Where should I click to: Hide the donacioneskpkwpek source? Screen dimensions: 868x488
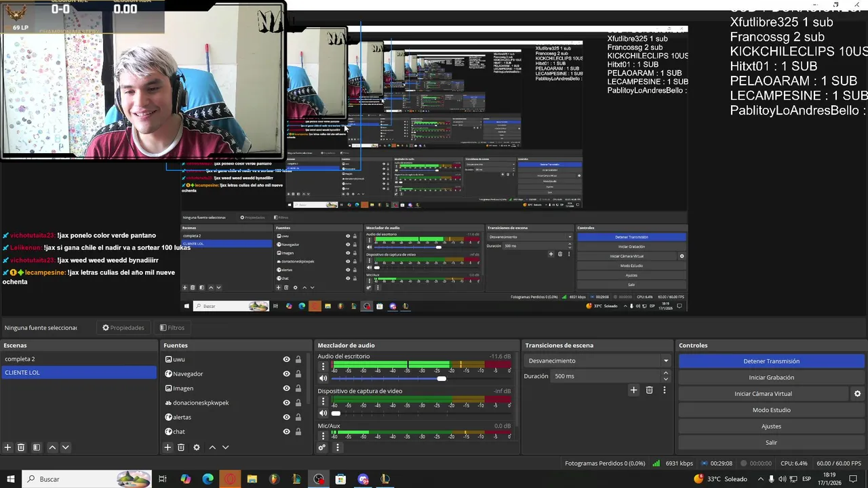coord(286,403)
